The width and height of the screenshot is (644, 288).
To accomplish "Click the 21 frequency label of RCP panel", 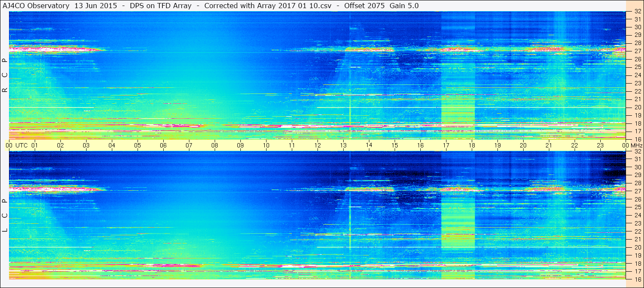I will [x=637, y=99].
